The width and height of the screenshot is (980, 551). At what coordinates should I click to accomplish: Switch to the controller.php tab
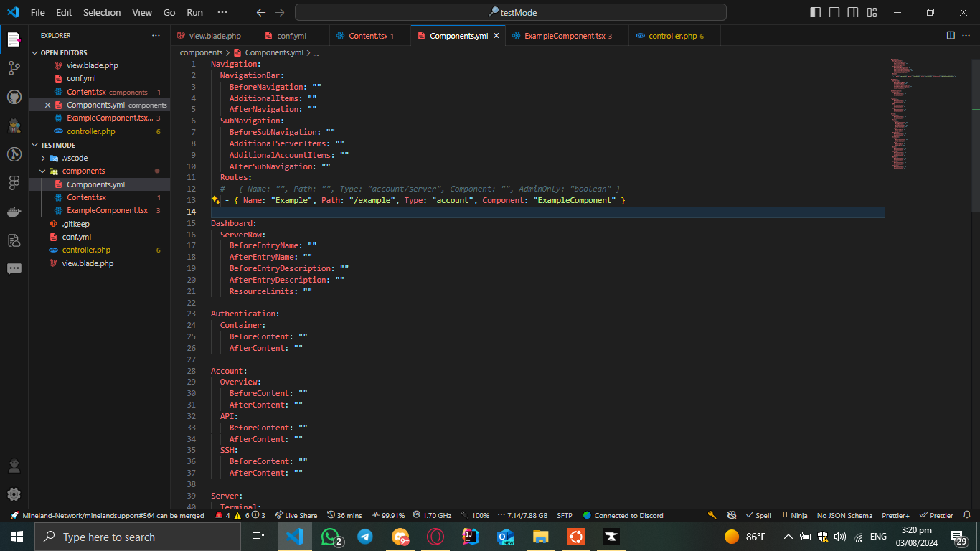tap(675, 35)
